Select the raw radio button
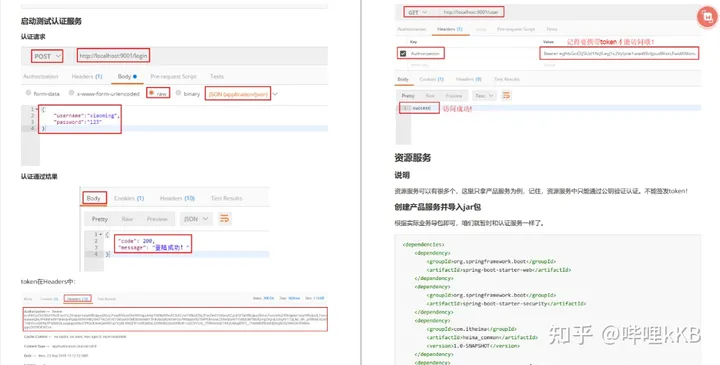Image resolution: width=720 pixels, height=365 pixels. click(151, 93)
